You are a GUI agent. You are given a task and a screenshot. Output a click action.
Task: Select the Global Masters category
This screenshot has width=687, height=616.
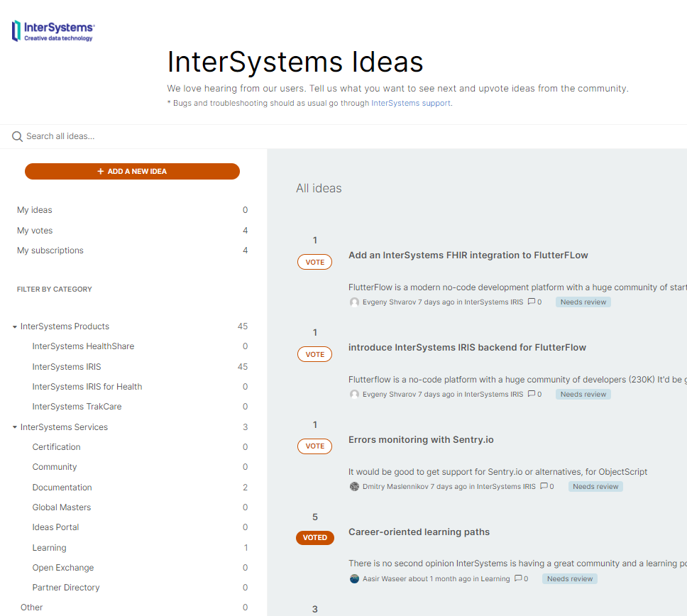click(62, 507)
